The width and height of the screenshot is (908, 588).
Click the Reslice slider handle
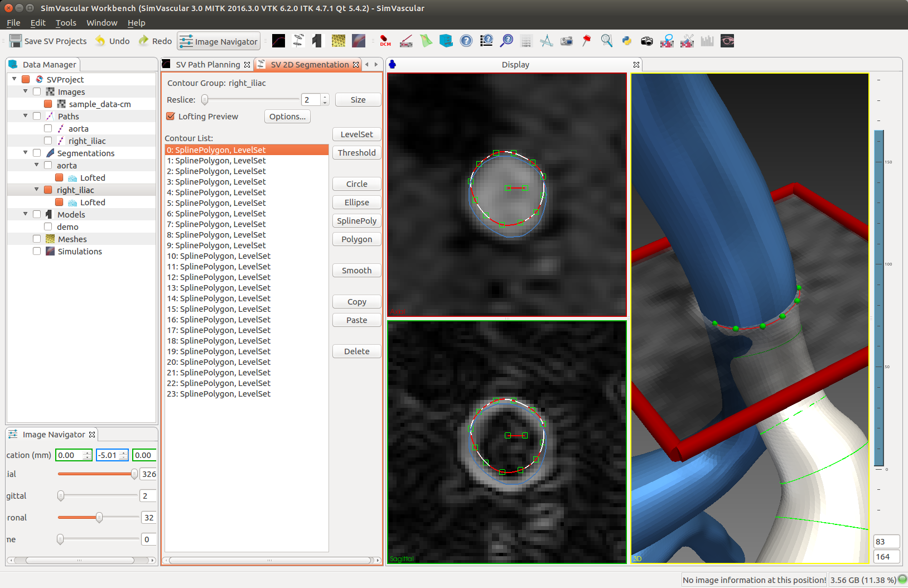pos(205,99)
